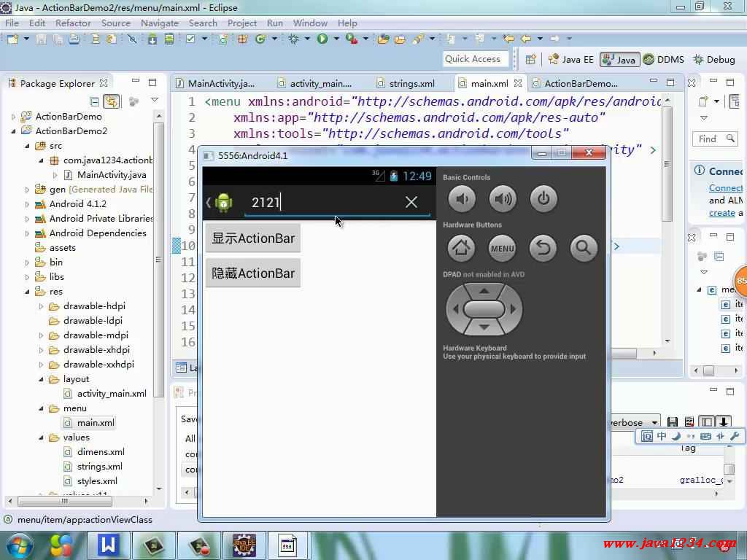
Task: Expand the drawable-hdpi folder
Action: pyautogui.click(x=41, y=306)
